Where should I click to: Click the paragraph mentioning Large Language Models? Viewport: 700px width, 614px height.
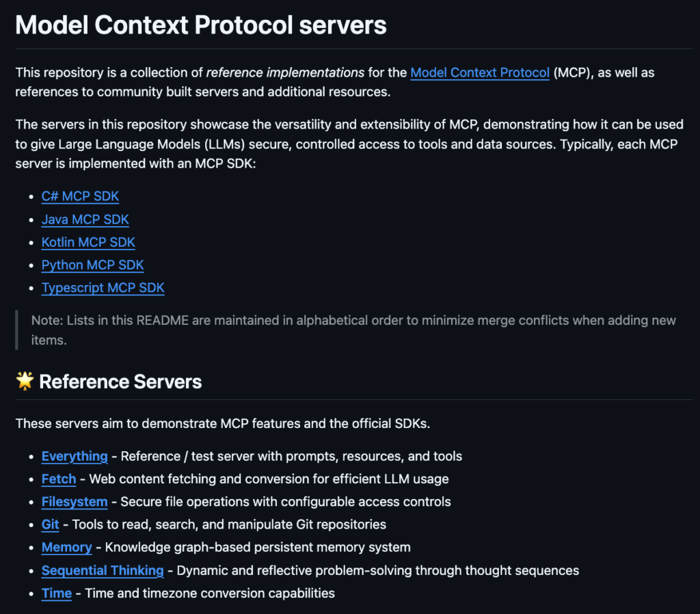tap(349, 144)
